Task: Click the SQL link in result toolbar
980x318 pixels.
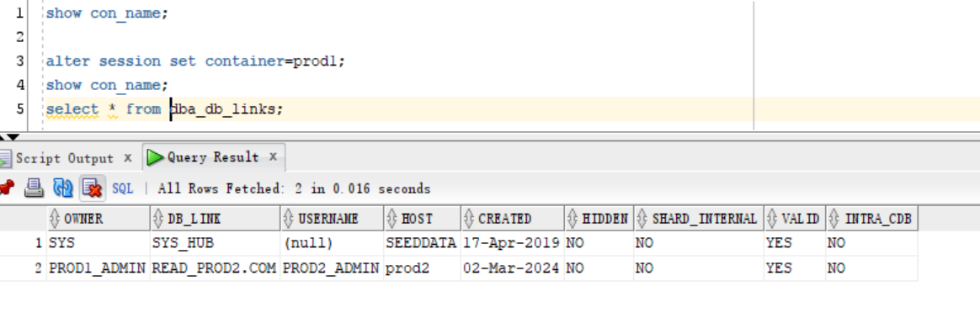Action: tap(123, 188)
